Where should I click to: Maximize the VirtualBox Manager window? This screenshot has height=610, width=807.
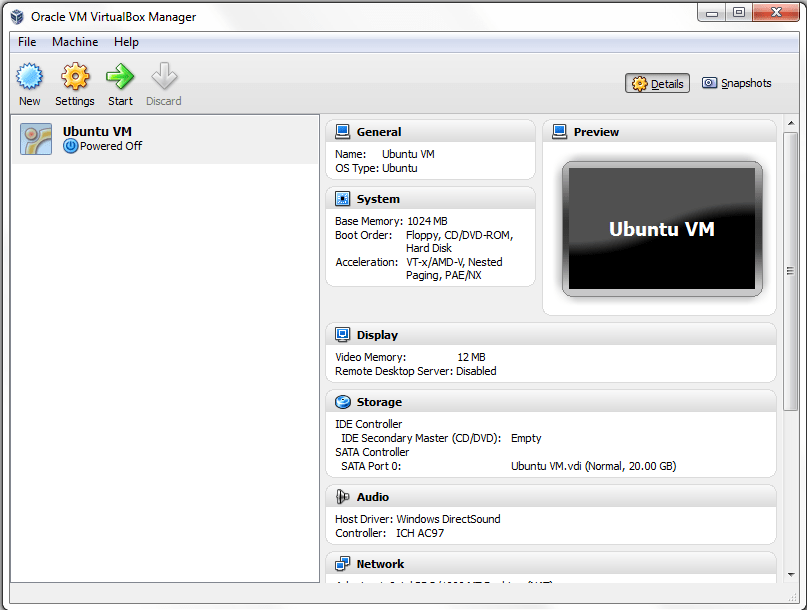[x=739, y=13]
